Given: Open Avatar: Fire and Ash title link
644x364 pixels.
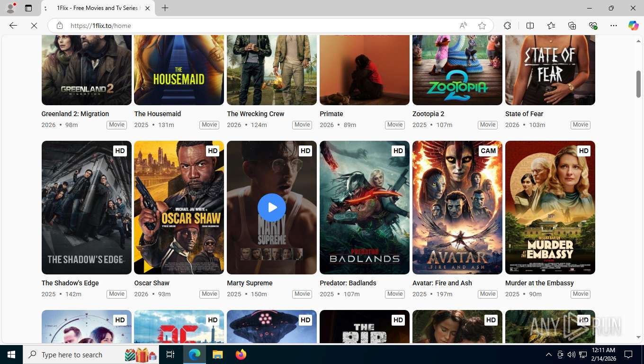Looking at the screenshot, I should 442,283.
